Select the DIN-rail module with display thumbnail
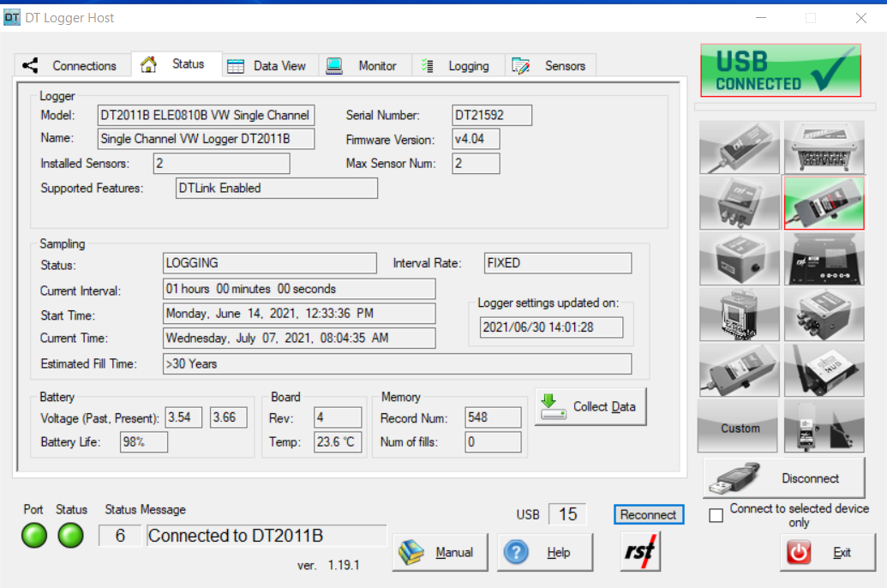Viewport: 887px width, 588px height. click(740, 314)
